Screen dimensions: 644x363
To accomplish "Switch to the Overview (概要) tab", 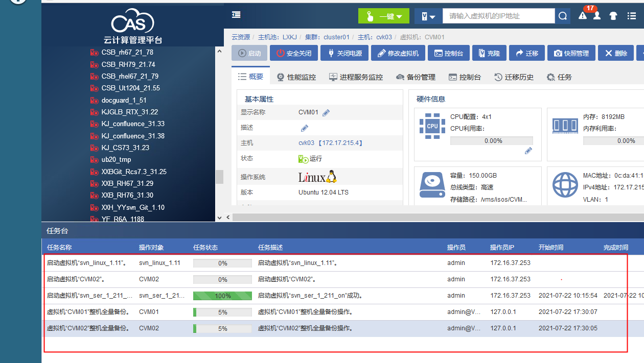I will pos(251,77).
